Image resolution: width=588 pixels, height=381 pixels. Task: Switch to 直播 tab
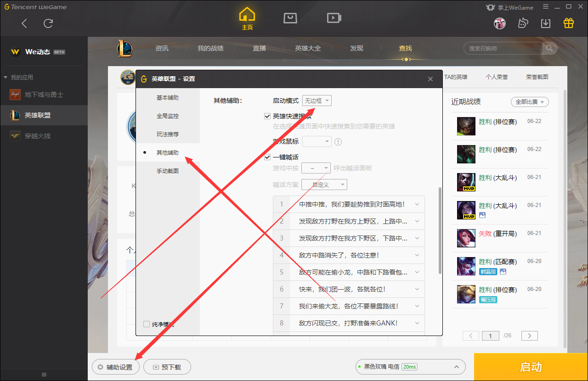(x=259, y=48)
